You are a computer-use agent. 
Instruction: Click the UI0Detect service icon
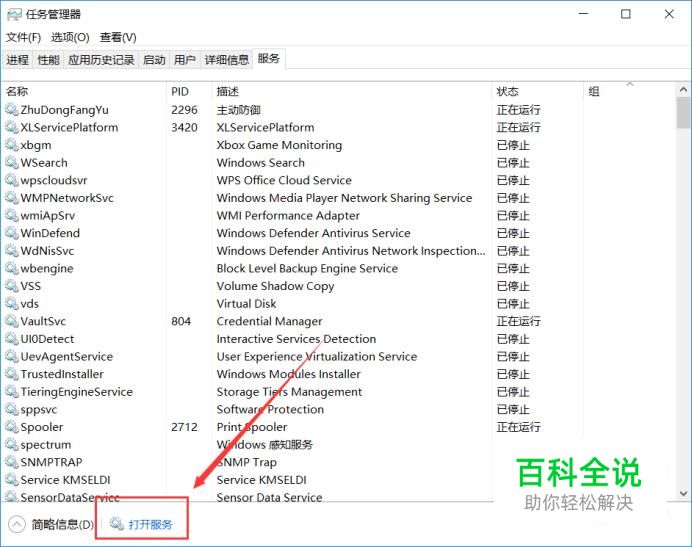pyautogui.click(x=11, y=339)
